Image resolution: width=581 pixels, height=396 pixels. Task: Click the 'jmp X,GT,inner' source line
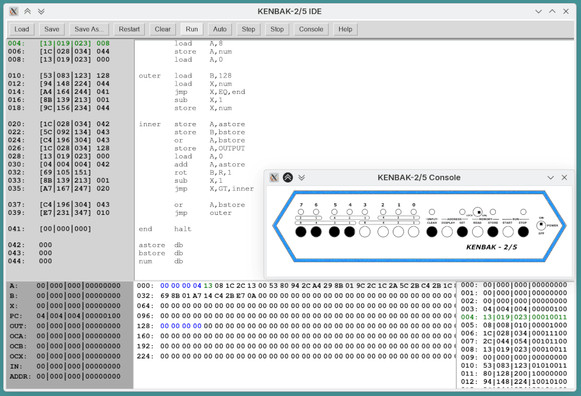click(214, 189)
